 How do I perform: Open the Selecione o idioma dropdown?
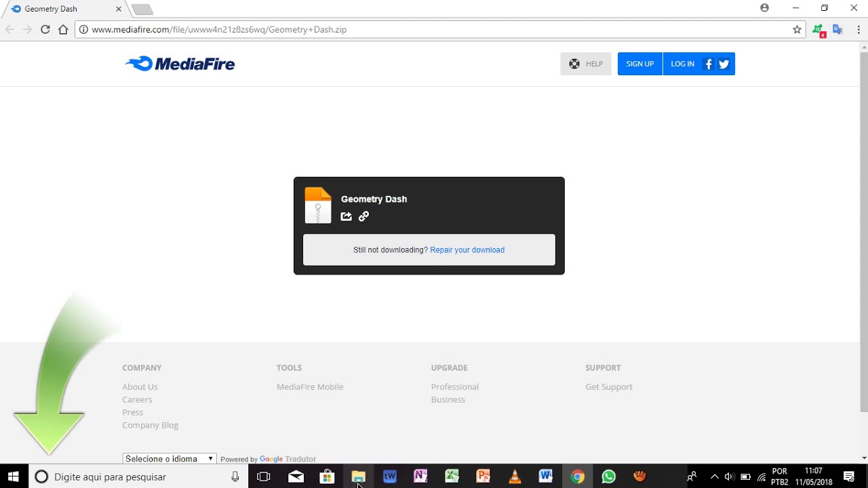(170, 459)
